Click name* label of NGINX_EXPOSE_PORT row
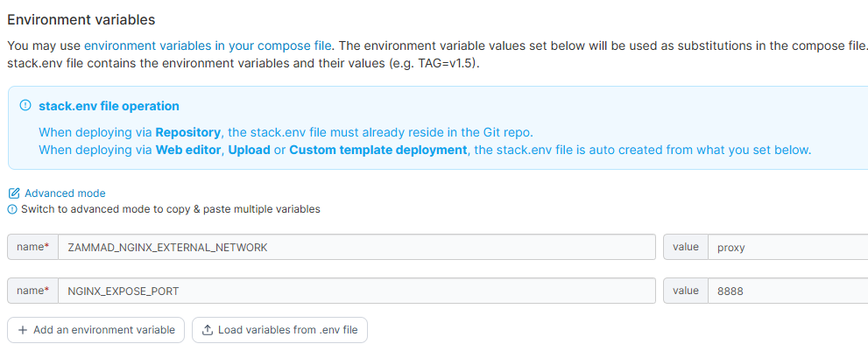868x351 pixels. click(x=32, y=291)
